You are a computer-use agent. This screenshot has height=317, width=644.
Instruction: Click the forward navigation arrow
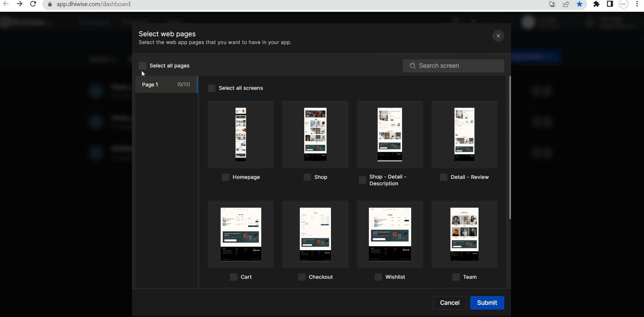[19, 4]
